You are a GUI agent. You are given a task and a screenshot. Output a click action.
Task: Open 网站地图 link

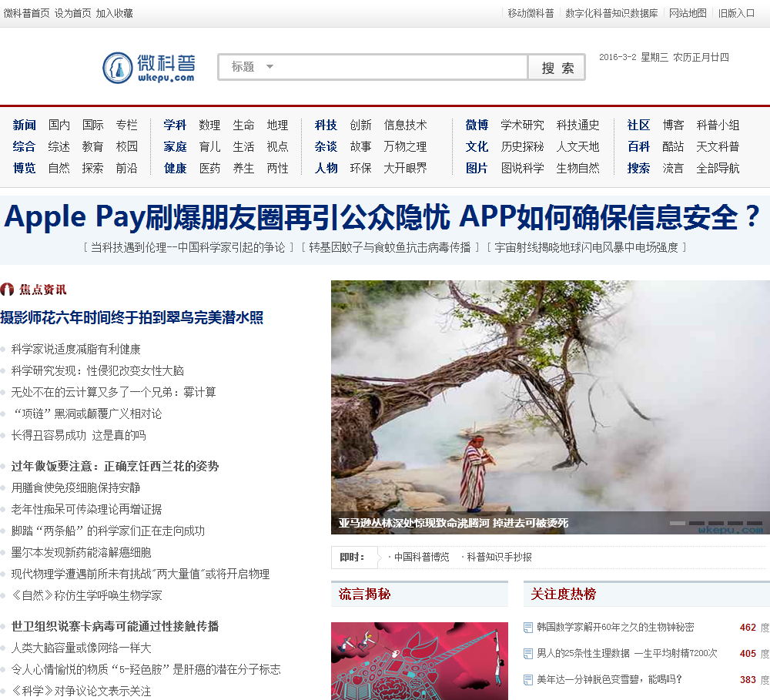[x=688, y=13]
